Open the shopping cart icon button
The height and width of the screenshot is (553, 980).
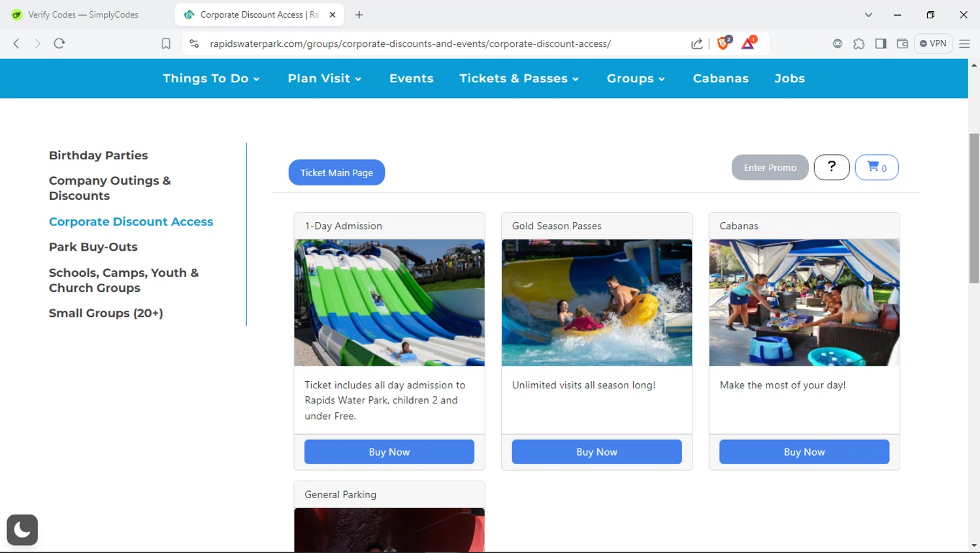point(877,168)
